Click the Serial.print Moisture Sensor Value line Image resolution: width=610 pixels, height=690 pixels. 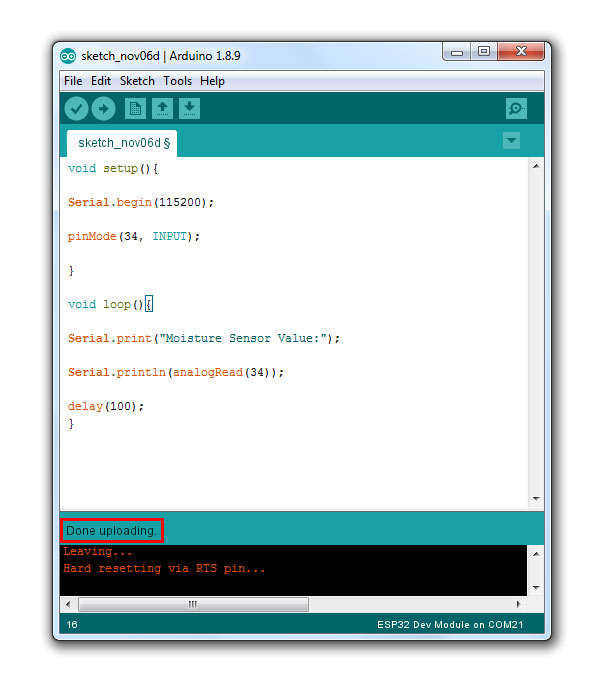pyautogui.click(x=204, y=338)
